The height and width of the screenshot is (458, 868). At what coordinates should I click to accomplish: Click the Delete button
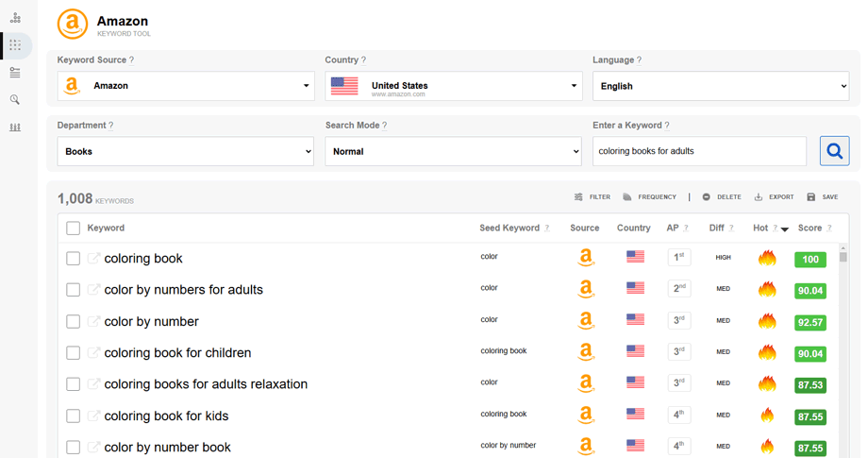coord(722,197)
